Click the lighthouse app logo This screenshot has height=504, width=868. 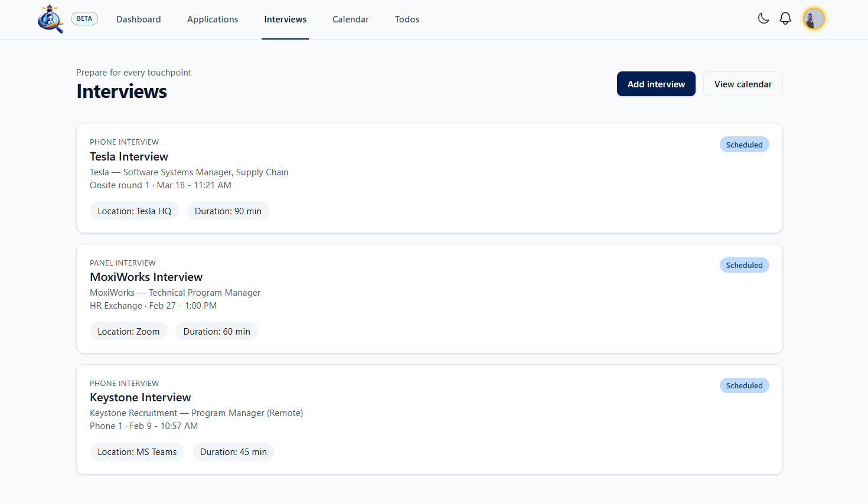[51, 19]
